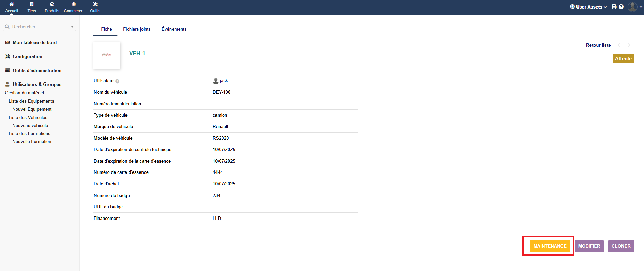Click the info icon beside Utilisateur
The width and height of the screenshot is (644, 271).
(117, 81)
